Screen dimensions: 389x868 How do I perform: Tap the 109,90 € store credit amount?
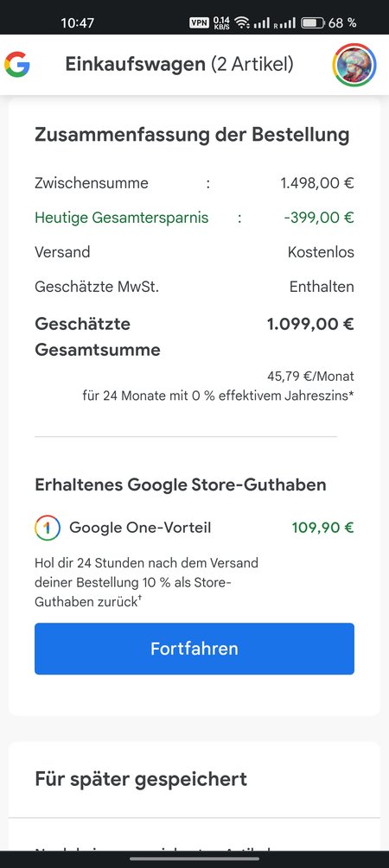pos(322,528)
